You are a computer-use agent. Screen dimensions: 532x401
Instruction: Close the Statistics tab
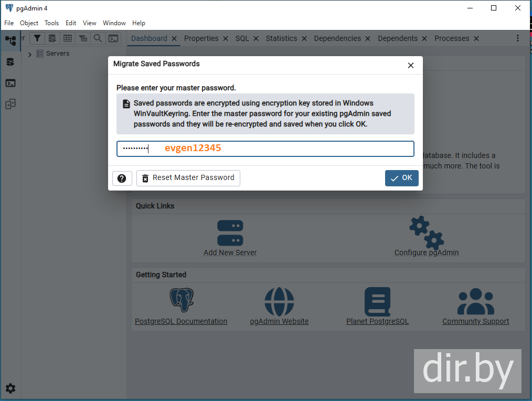point(304,39)
